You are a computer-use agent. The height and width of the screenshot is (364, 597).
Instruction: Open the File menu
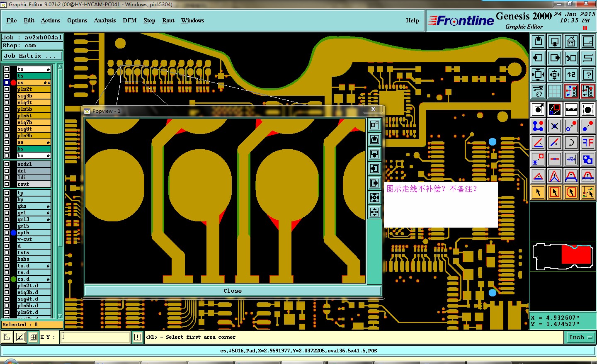[x=12, y=20]
